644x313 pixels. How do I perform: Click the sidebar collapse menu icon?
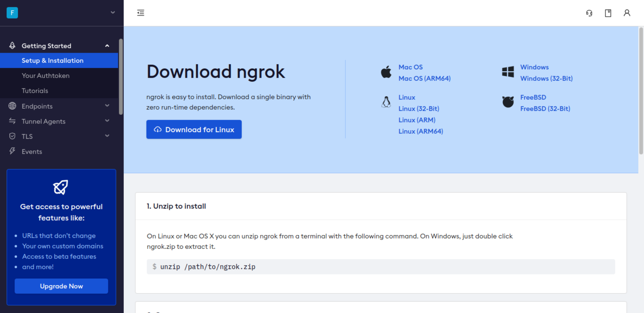[140, 13]
